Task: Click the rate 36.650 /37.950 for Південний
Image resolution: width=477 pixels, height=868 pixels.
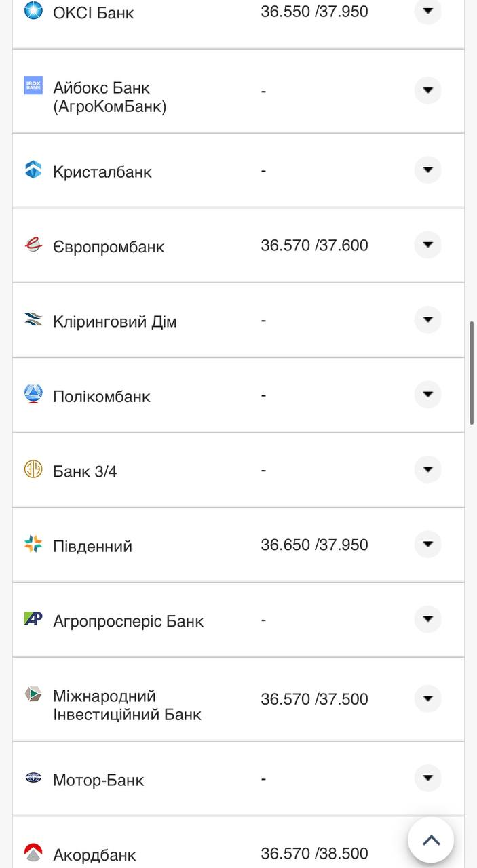Action: coord(316,544)
